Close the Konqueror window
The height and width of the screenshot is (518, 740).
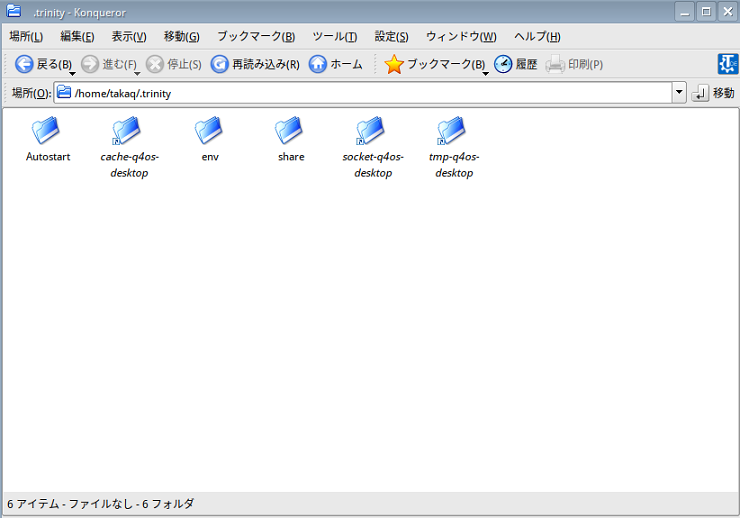[x=728, y=11]
